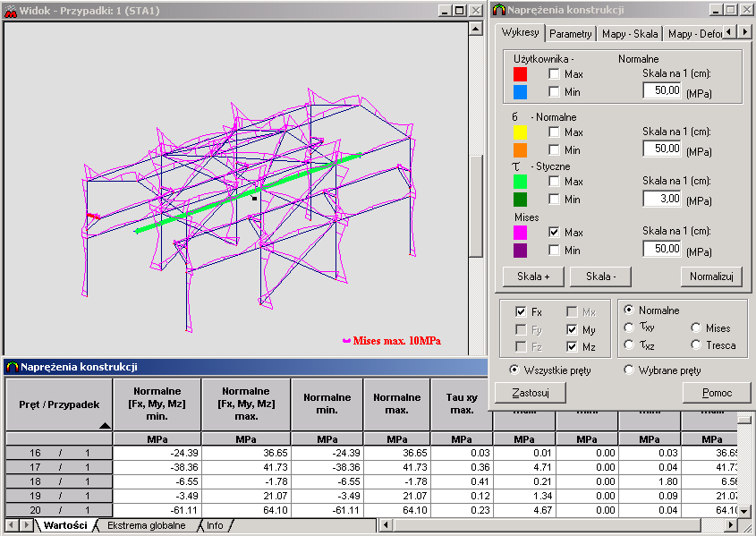
Task: Uncheck the Fx force checkbox
Action: 521,311
